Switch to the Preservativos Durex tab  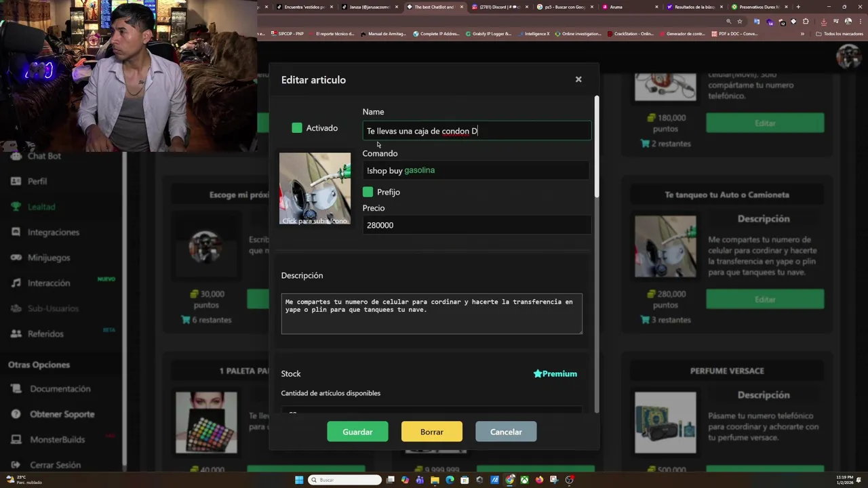coord(759,7)
